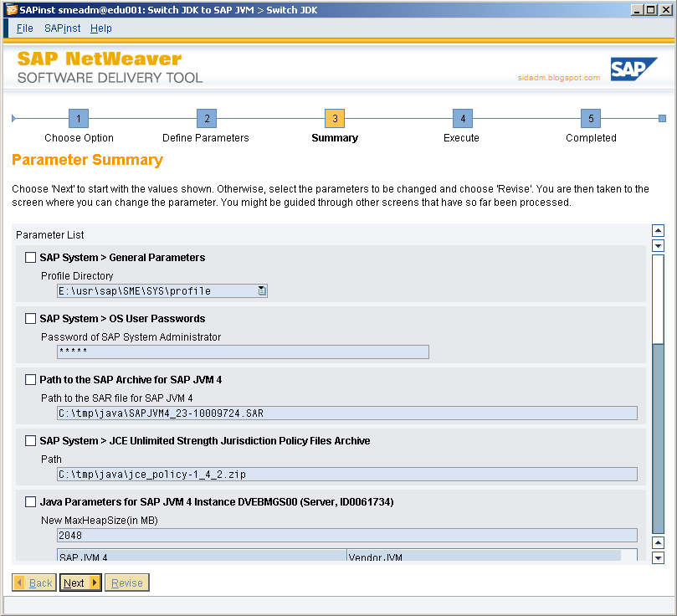Select the Execute step icon numbered 4
The height and width of the screenshot is (616, 677).
click(x=461, y=118)
